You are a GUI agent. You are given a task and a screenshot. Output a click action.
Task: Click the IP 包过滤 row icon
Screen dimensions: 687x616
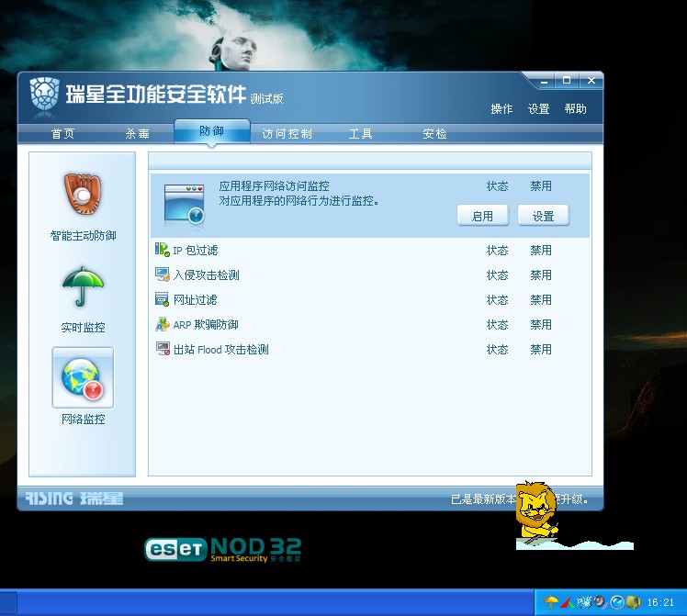click(x=163, y=250)
